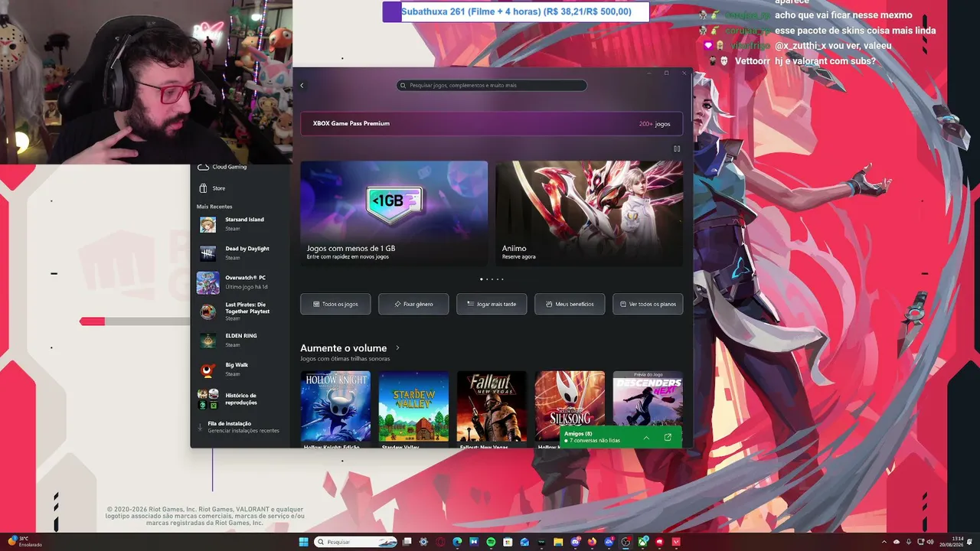This screenshot has width=980, height=551.
Task: Open OBS Studio from the taskbar
Action: 626,542
